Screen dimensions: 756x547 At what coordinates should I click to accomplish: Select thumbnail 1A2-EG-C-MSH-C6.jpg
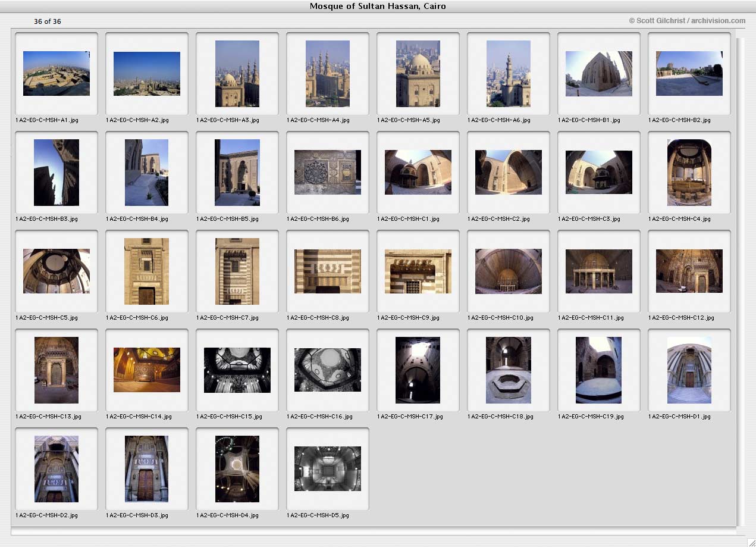[147, 271]
